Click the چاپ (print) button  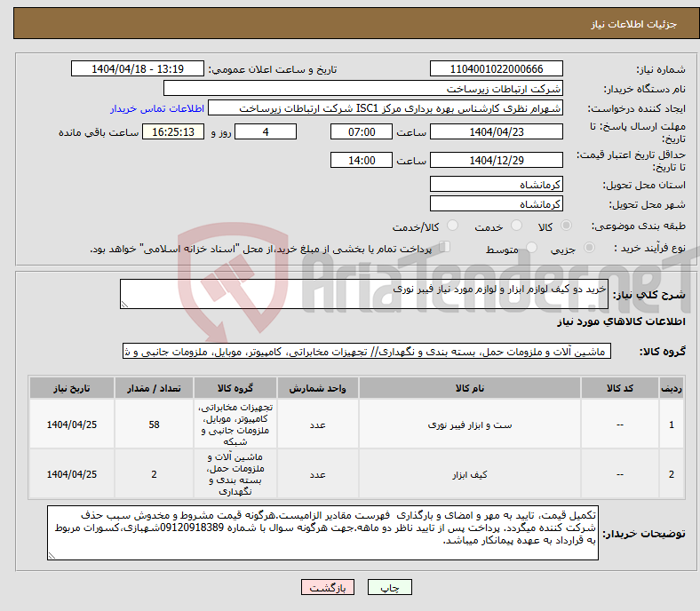pyautogui.click(x=390, y=587)
